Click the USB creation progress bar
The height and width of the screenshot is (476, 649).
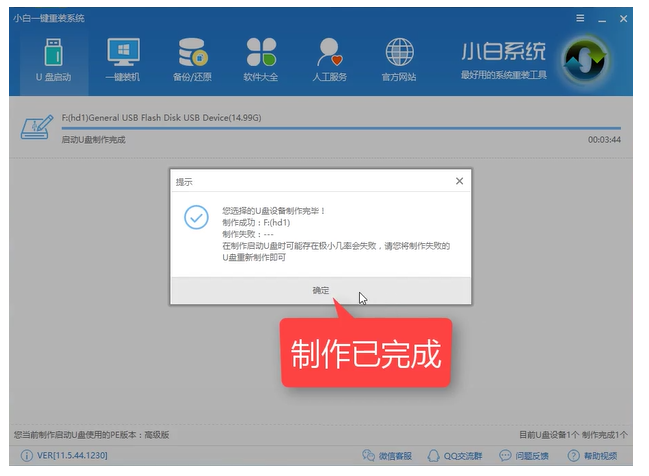341,128
